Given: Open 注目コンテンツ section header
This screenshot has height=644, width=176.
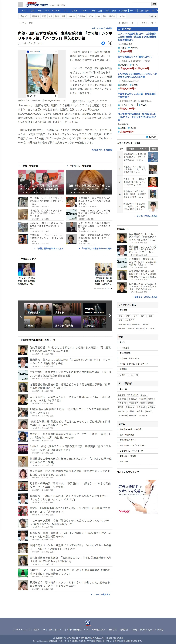Looking at the screenshot, I should click(28, 259).
